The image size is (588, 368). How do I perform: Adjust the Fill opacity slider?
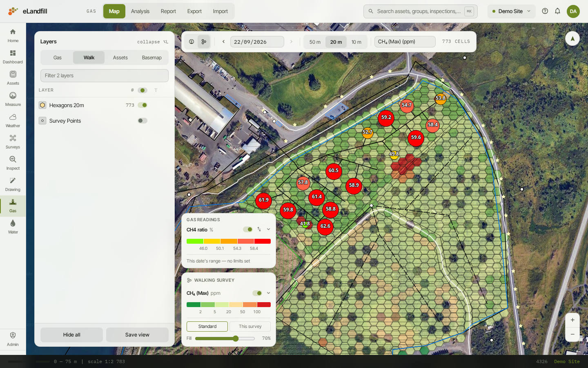(225, 339)
